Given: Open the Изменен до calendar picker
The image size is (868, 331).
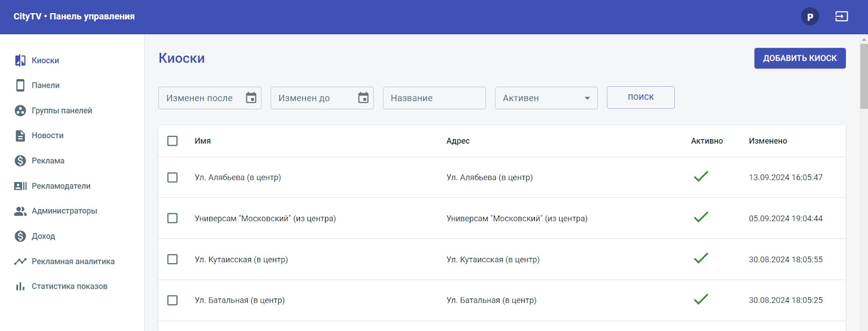Looking at the screenshot, I should point(363,98).
